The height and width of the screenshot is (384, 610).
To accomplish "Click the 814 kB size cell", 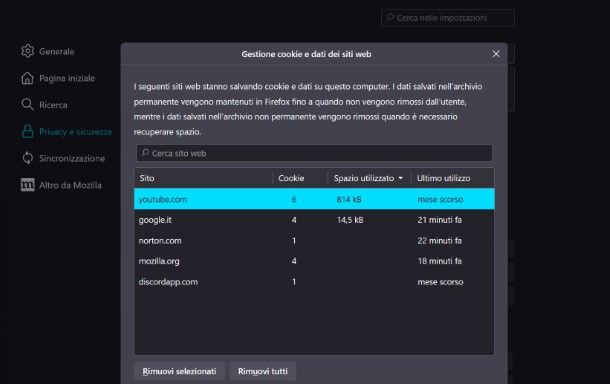I will tap(349, 200).
